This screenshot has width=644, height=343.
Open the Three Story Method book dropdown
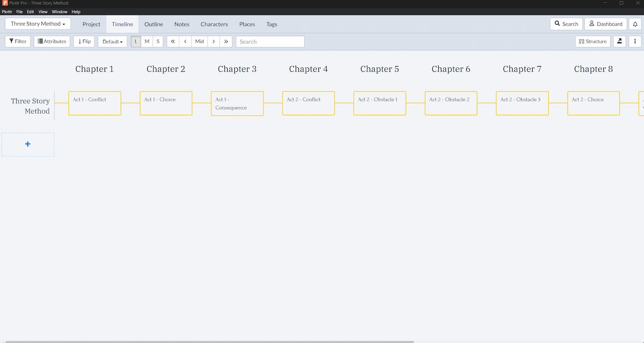pyautogui.click(x=38, y=24)
